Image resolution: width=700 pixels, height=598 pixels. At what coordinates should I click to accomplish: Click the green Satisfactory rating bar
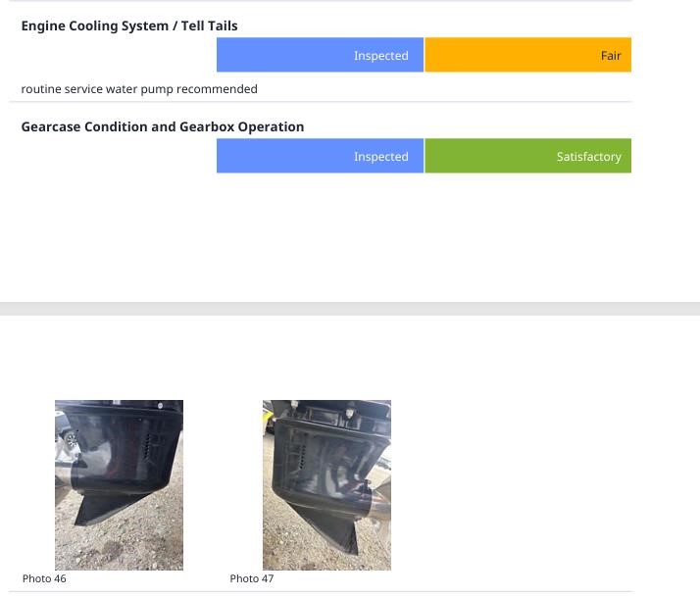click(x=527, y=157)
